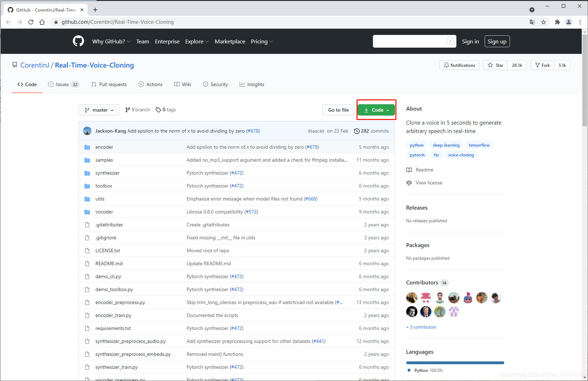Open the green Code download dropdown

[376, 110]
